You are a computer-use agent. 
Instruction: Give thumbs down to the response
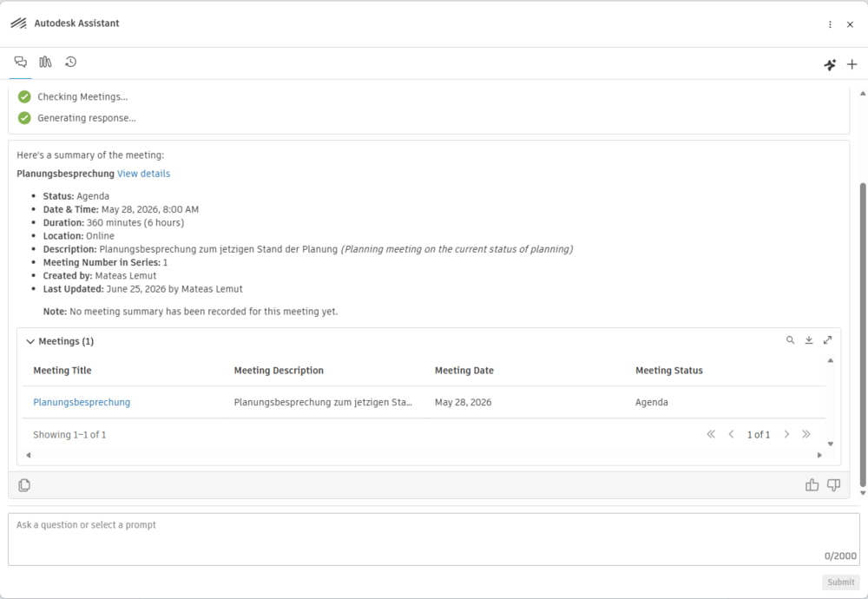833,485
